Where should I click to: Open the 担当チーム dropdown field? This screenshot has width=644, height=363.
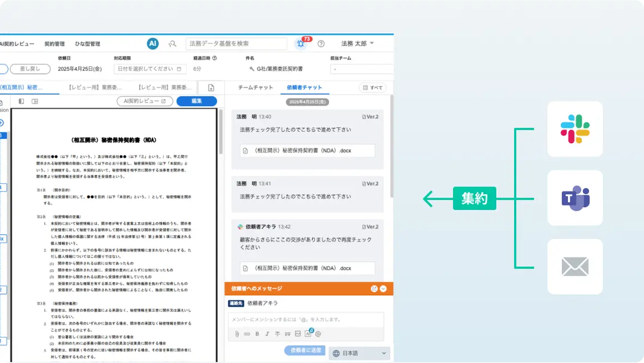click(x=361, y=69)
